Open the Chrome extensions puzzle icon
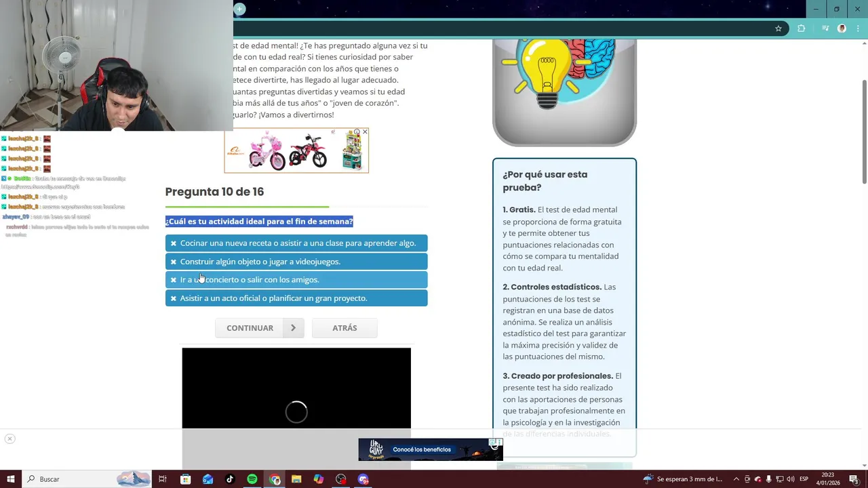Screen dimensions: 868x488 [802, 28]
